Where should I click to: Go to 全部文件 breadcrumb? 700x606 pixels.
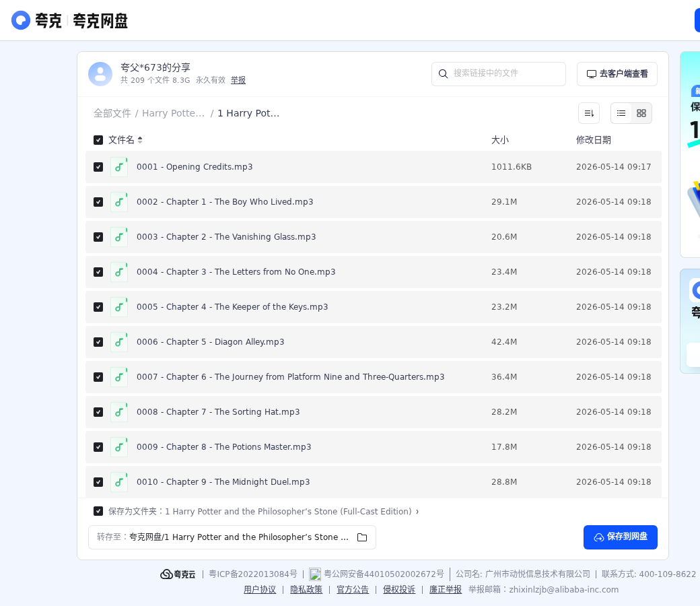point(112,113)
